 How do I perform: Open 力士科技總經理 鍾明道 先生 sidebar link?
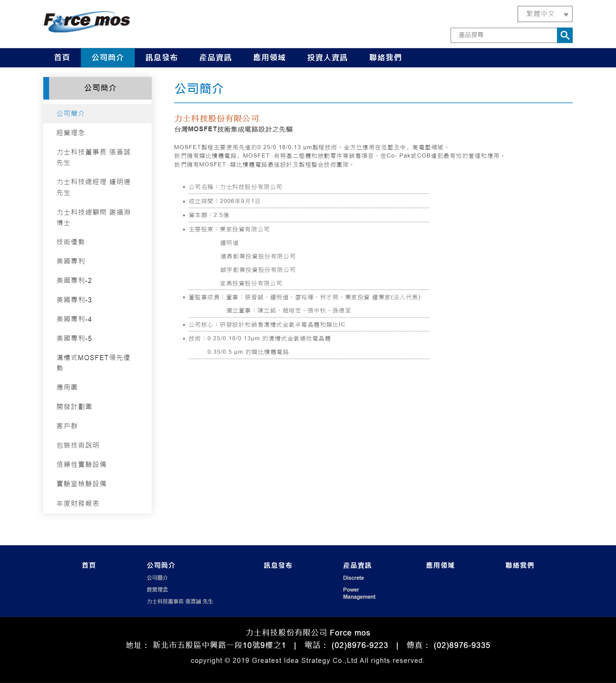[98, 187]
